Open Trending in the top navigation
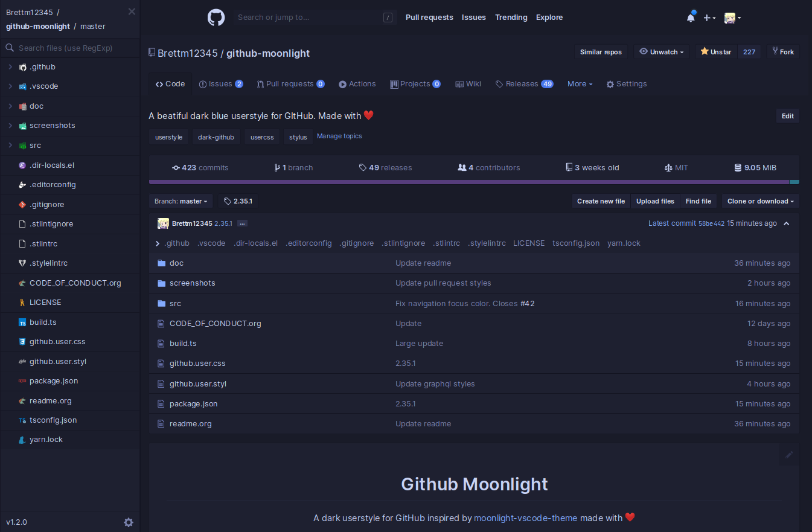The image size is (812, 532). click(x=511, y=18)
